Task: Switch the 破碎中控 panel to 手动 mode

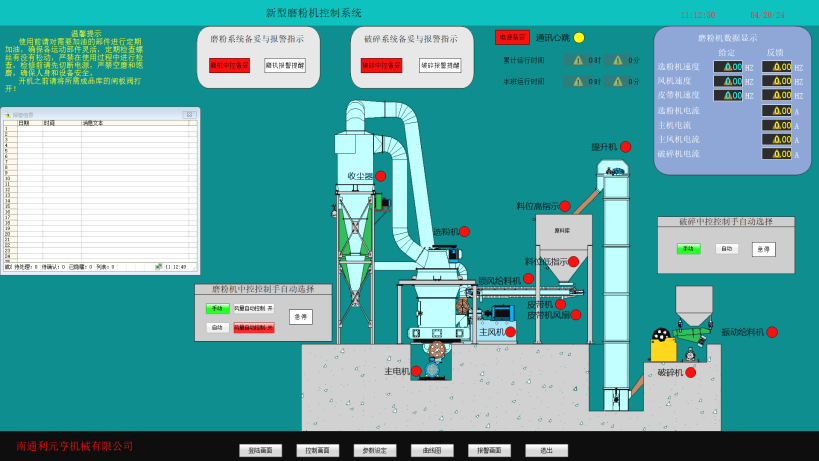Action: pyautogui.click(x=688, y=248)
